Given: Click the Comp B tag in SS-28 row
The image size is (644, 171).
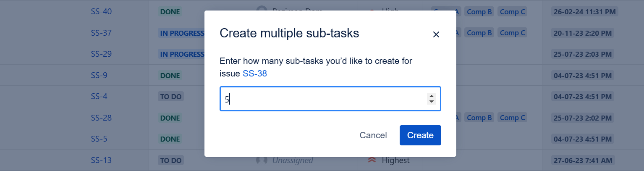Looking at the screenshot, I should click(x=479, y=118).
